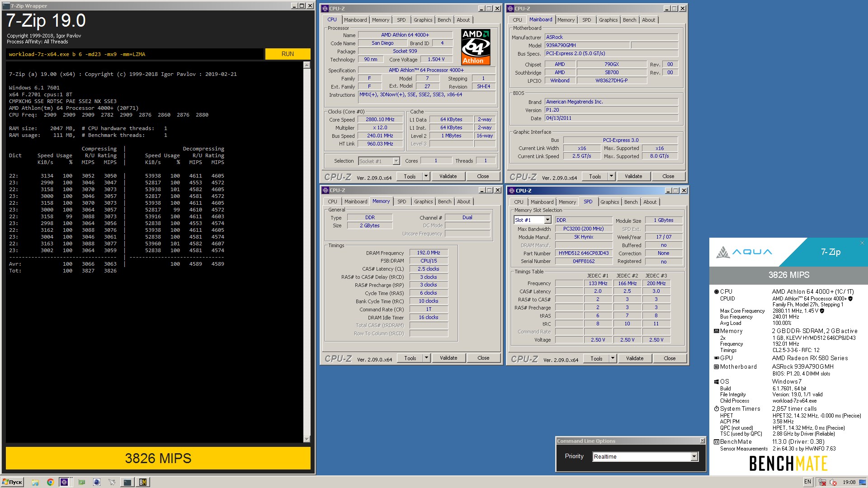Viewport: 868px width, 488px height.
Task: Click the Memory module icon in BenchMate panel
Action: pos(716,331)
